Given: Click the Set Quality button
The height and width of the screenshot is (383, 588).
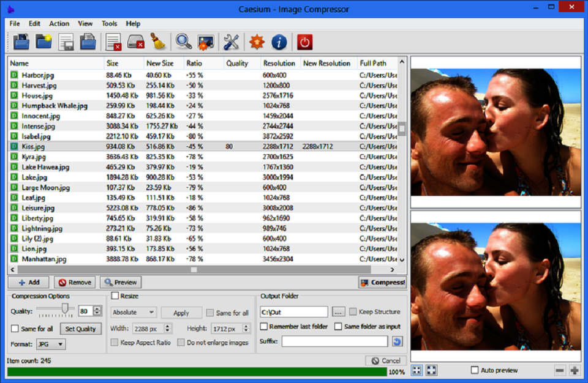Looking at the screenshot, I should coord(81,329).
